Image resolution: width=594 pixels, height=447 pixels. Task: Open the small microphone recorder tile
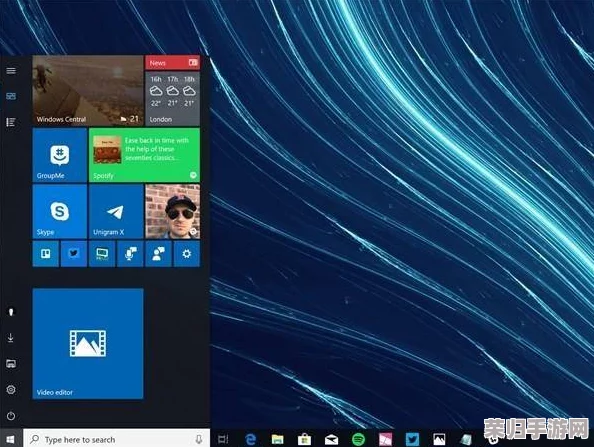pyautogui.click(x=130, y=253)
